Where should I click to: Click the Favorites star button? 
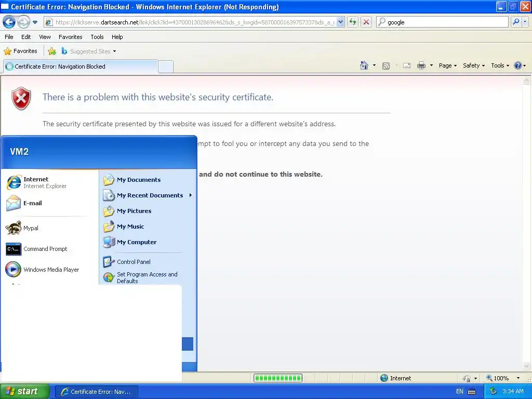(x=20, y=51)
